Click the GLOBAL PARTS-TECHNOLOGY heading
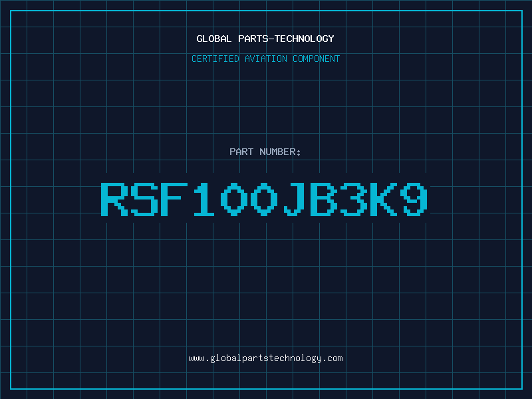This screenshot has height=399, width=532. (265, 39)
